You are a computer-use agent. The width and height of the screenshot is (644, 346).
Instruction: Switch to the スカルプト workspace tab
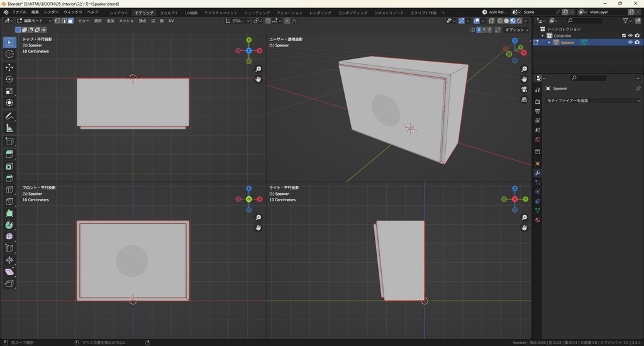click(x=169, y=13)
